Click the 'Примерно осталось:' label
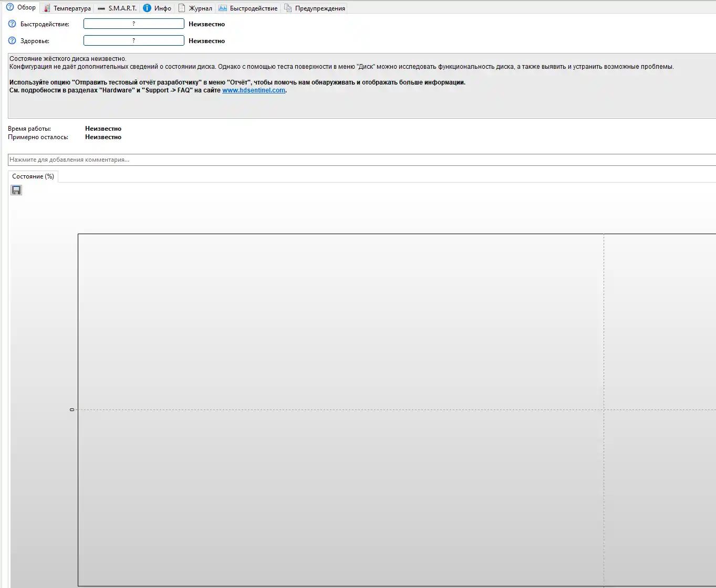This screenshot has width=716, height=588. 38,137
